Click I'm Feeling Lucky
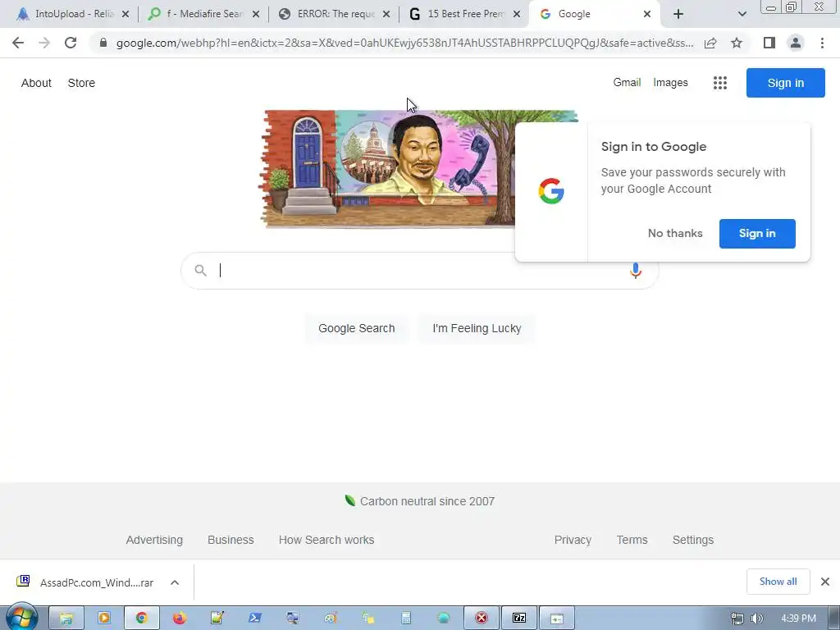The width and height of the screenshot is (840, 630). 477,328
